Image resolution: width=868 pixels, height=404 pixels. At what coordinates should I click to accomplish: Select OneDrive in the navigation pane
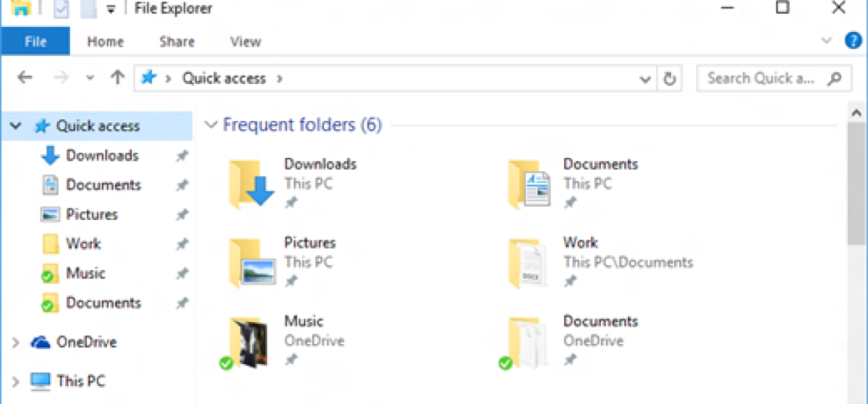[86, 342]
